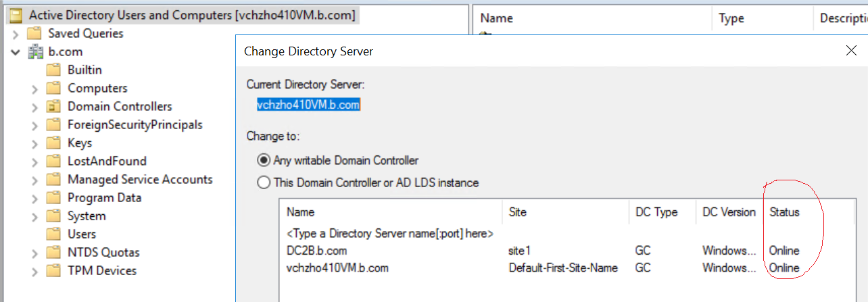The image size is (868, 302).
Task: Close the Change Directory Server dialog
Action: [x=851, y=51]
